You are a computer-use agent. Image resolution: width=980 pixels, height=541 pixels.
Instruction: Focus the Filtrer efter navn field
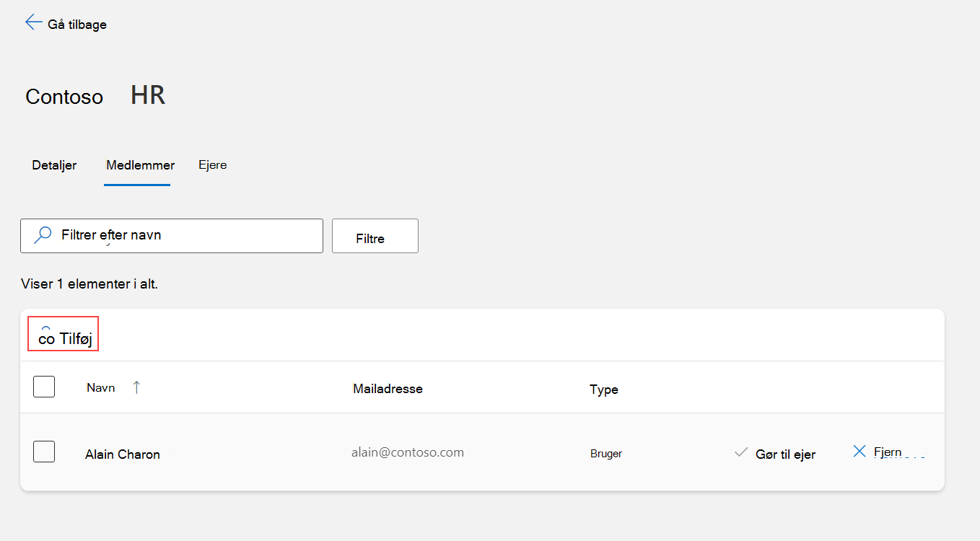(x=172, y=236)
